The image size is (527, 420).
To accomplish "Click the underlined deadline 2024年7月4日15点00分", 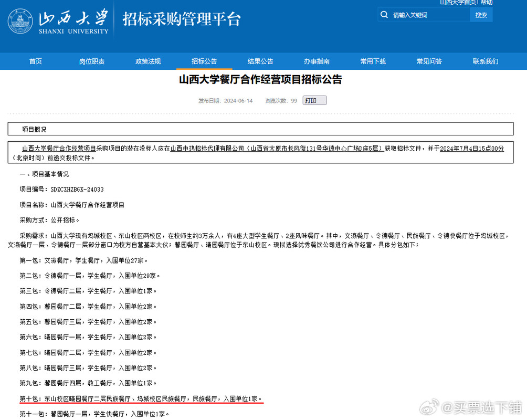I will [x=472, y=148].
